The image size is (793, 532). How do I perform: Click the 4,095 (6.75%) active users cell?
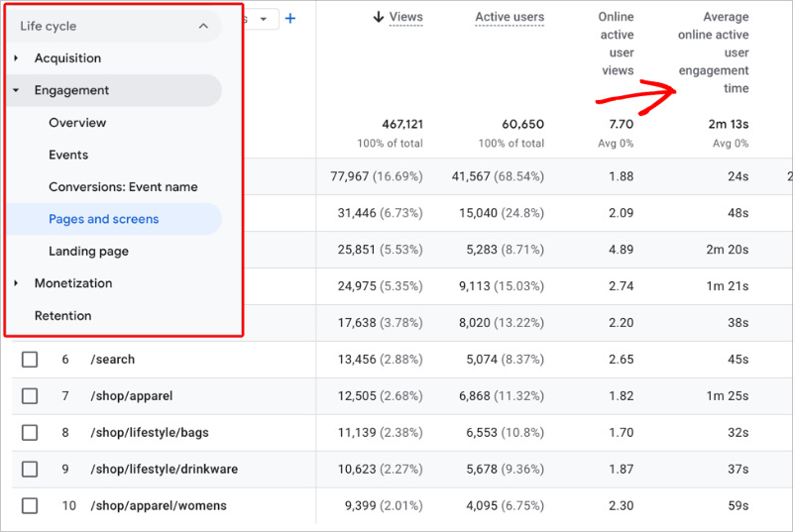point(506,505)
